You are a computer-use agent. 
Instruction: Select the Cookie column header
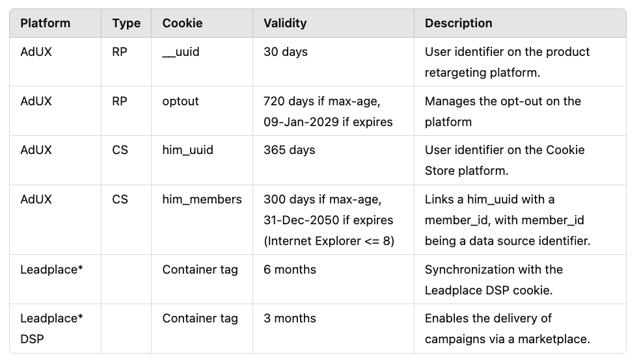(x=182, y=23)
